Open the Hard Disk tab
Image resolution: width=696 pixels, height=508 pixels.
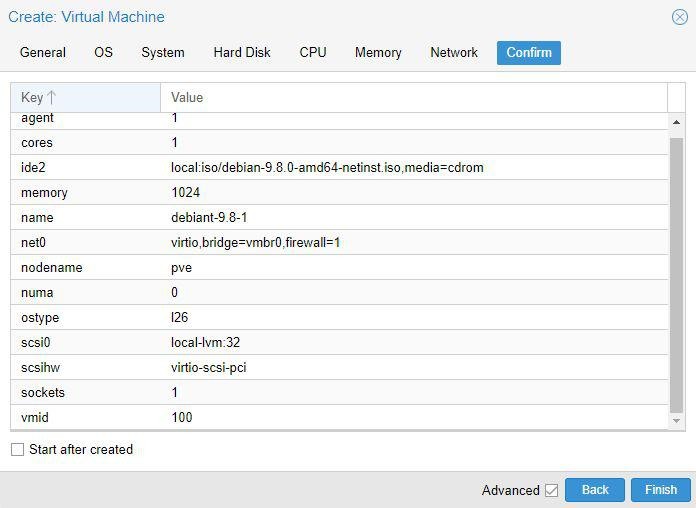[x=242, y=53]
